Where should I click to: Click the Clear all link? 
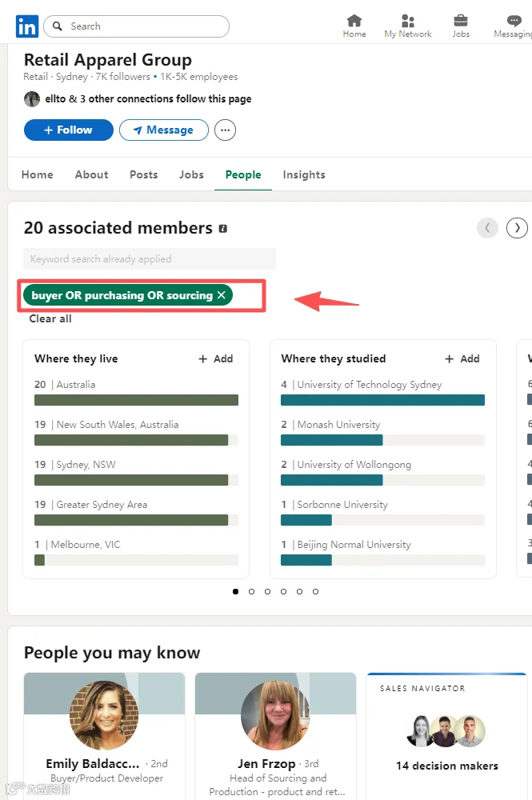(50, 318)
